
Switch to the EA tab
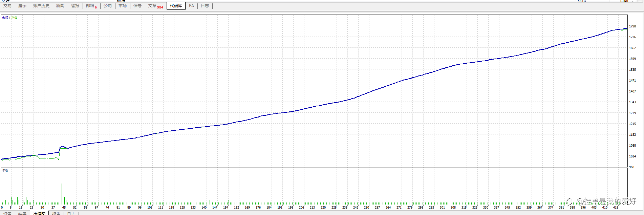click(x=192, y=6)
